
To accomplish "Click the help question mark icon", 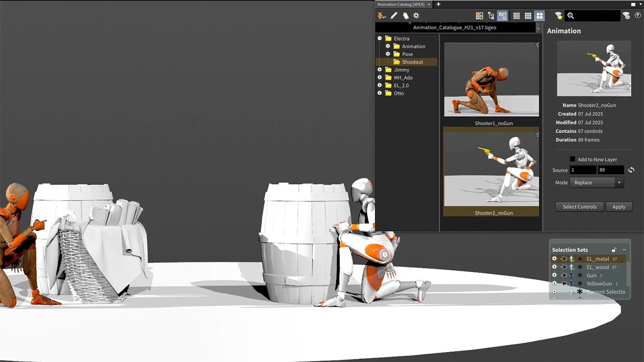I will coord(637,16).
